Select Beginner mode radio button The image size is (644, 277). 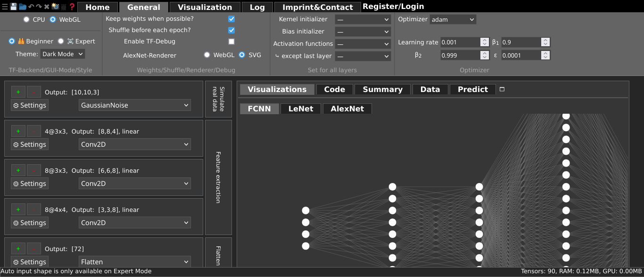click(x=12, y=41)
